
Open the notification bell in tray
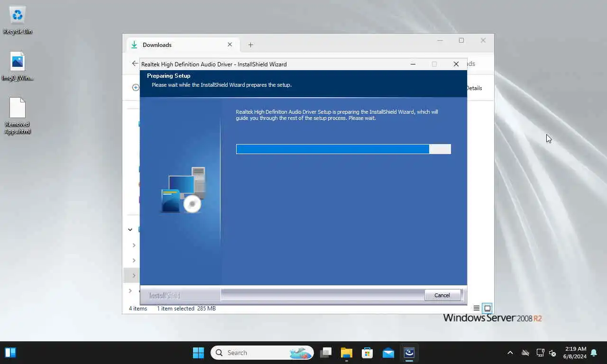594,353
